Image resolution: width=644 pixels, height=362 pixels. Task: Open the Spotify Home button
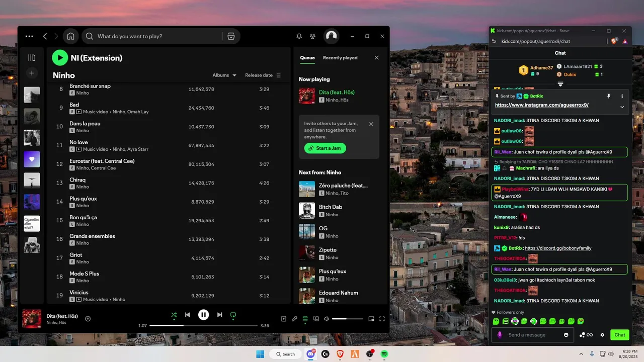pos(71,36)
